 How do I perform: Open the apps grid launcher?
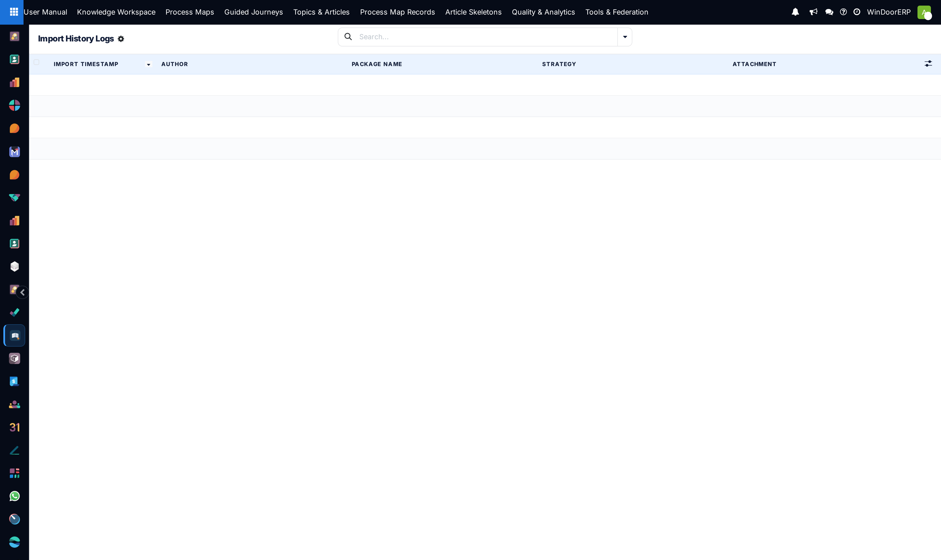[x=14, y=12]
